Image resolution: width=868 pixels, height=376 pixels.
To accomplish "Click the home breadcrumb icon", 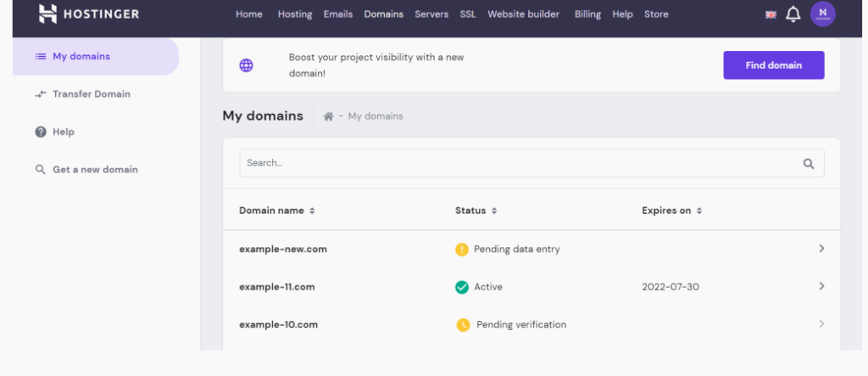I will point(328,116).
